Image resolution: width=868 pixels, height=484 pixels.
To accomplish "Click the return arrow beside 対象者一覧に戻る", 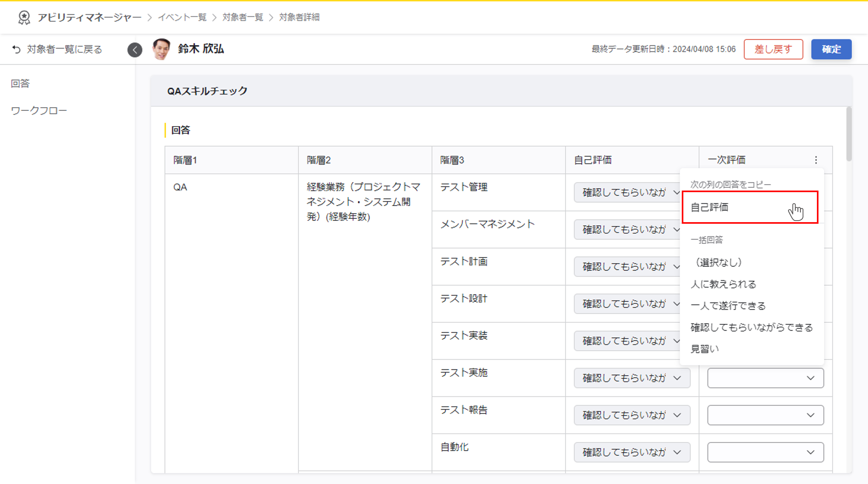I will point(16,50).
